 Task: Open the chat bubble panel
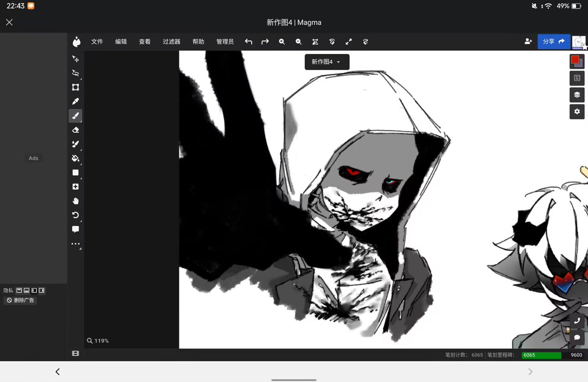click(577, 337)
